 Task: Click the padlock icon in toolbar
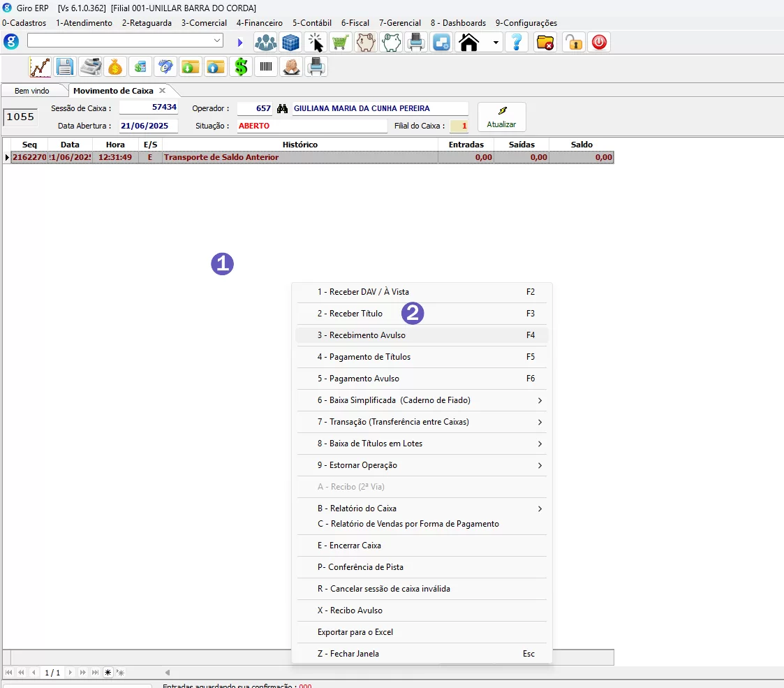pyautogui.click(x=574, y=43)
